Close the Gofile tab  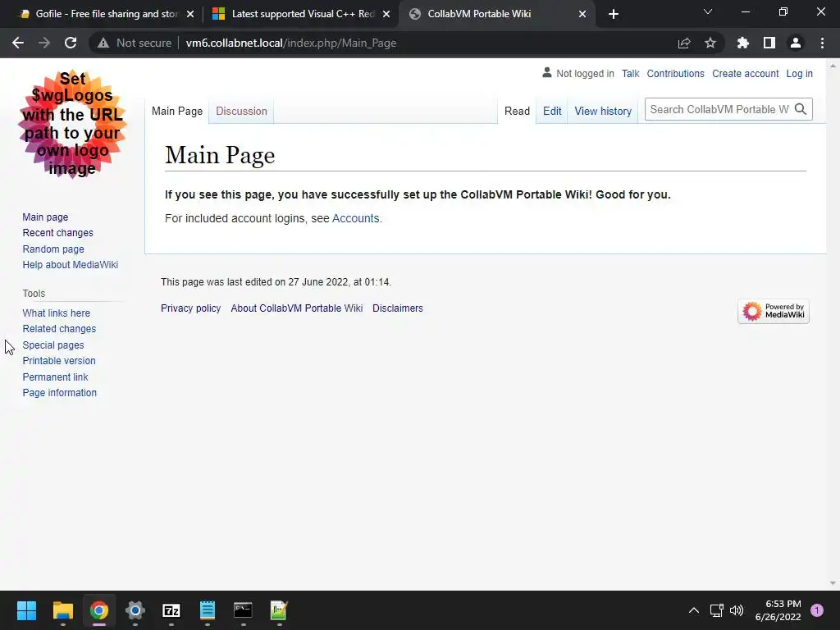pyautogui.click(x=189, y=14)
